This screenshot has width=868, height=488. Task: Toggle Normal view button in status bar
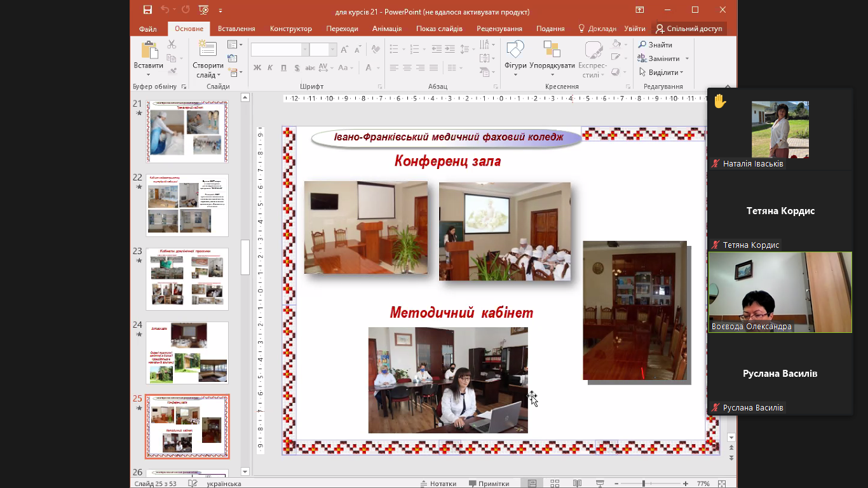pos(532,484)
